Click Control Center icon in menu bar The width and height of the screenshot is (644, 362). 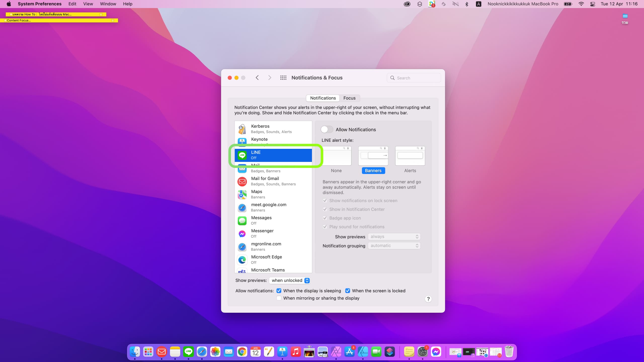(x=593, y=4)
